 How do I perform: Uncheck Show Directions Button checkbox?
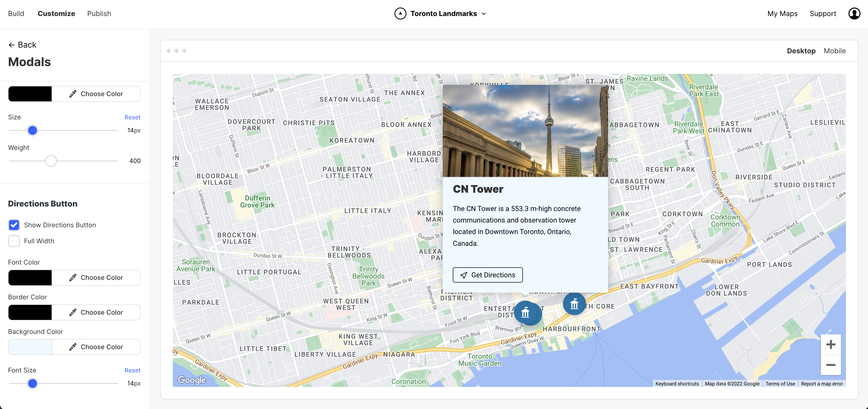point(14,225)
